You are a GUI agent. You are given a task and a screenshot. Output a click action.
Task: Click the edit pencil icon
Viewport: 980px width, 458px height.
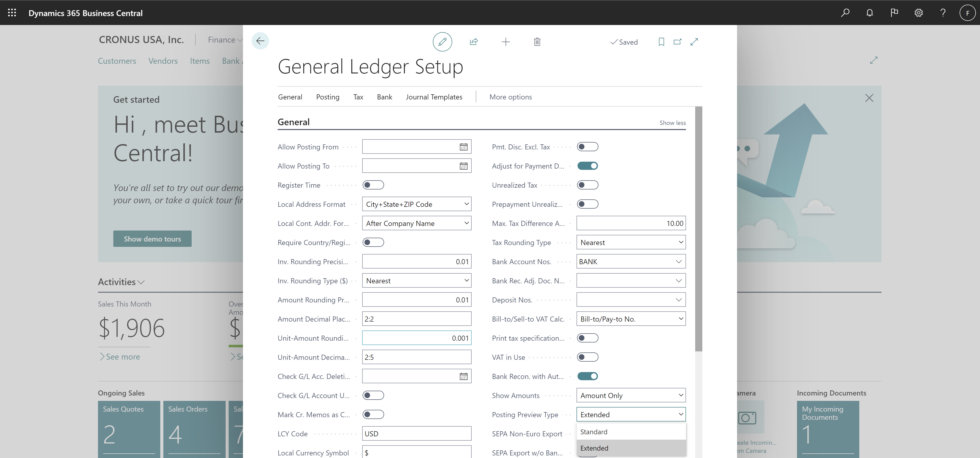point(443,42)
